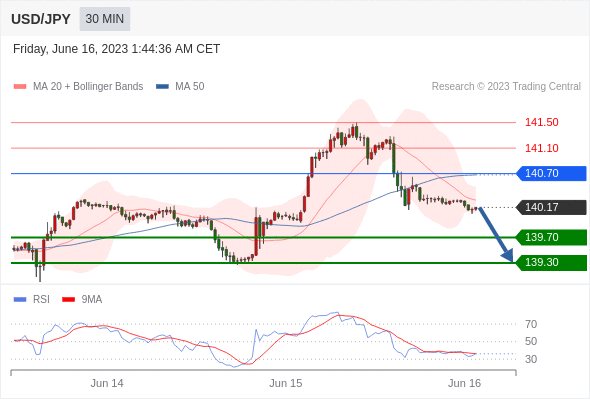Click the Trading Central research credit
The width and height of the screenshot is (590, 400).
tap(506, 87)
